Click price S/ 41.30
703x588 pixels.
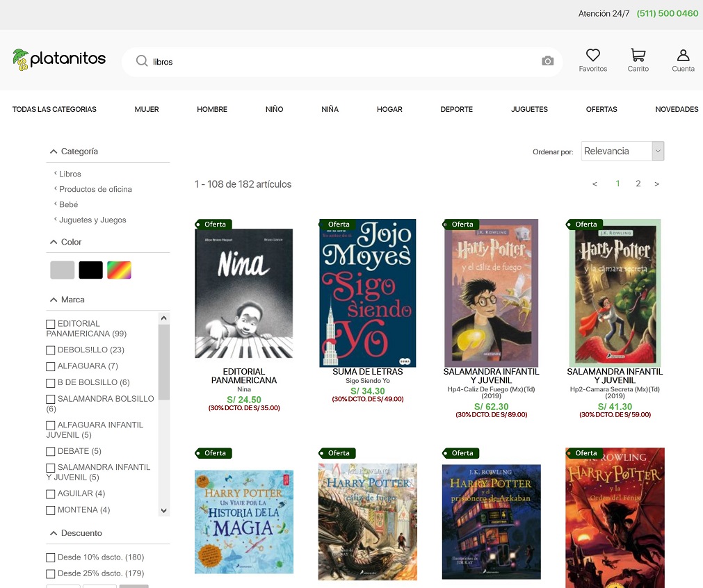coord(615,407)
